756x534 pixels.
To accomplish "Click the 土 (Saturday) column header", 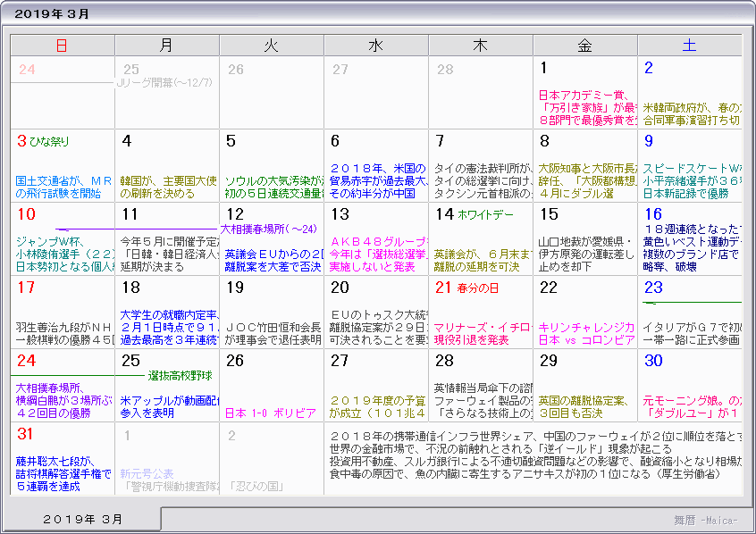I will 689,46.
